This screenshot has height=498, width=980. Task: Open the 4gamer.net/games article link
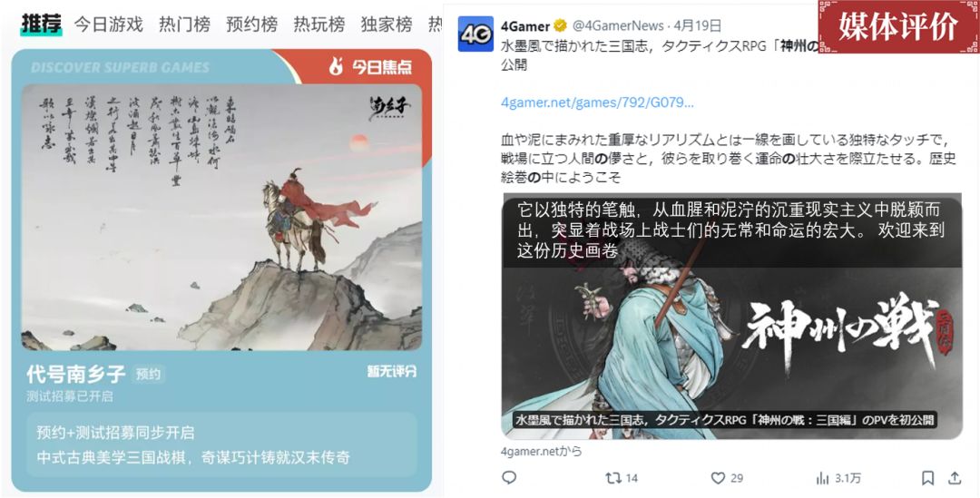click(597, 103)
